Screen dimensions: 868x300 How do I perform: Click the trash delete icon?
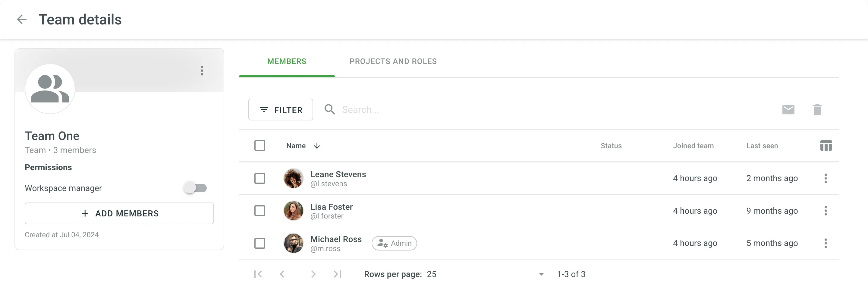point(817,110)
